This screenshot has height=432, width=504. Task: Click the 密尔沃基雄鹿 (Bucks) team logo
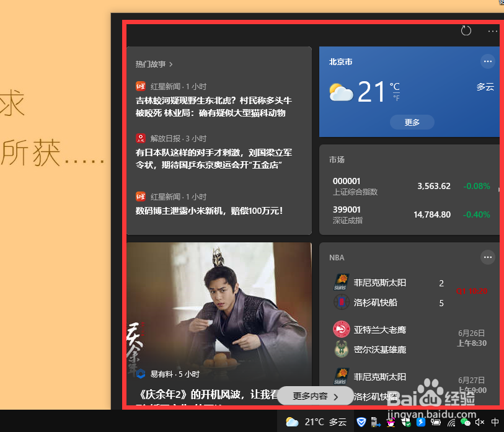[341, 349]
